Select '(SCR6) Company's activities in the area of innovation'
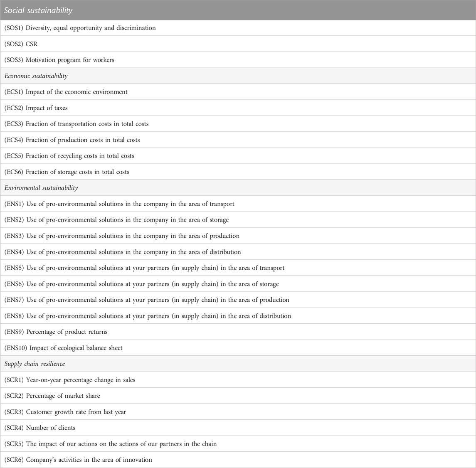476x468 pixels. [x=238, y=460]
